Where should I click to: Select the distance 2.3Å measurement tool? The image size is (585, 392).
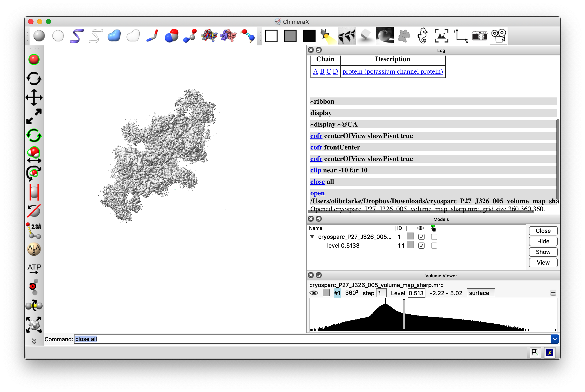point(34,230)
